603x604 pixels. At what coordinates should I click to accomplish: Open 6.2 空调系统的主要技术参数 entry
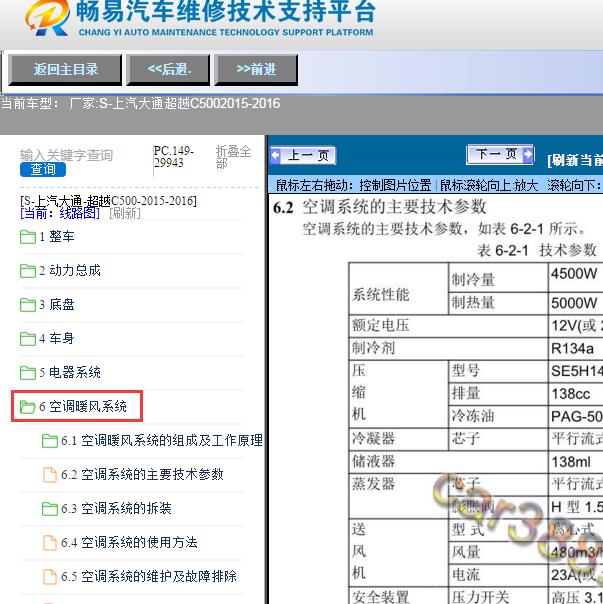click(142, 474)
